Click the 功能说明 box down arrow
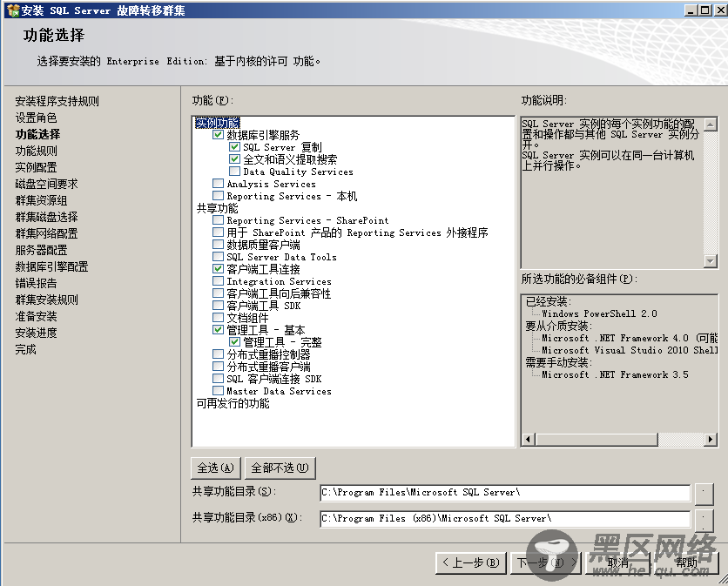Image resolution: width=728 pixels, height=586 pixels. [x=711, y=261]
